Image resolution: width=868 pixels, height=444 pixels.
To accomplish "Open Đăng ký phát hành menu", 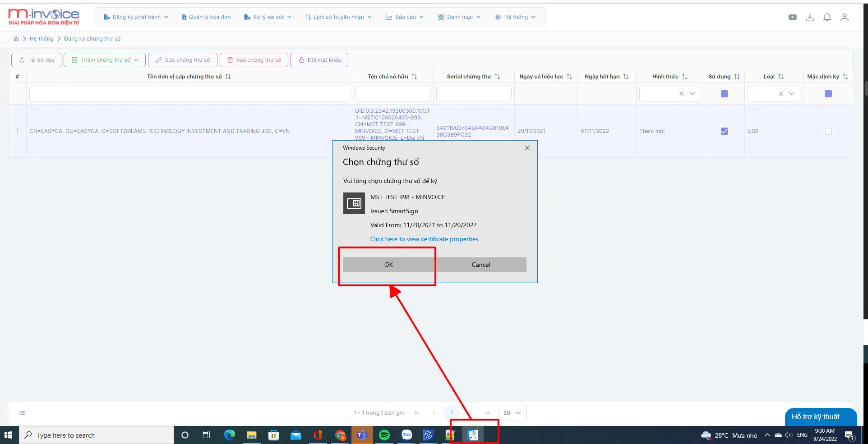I will point(136,17).
